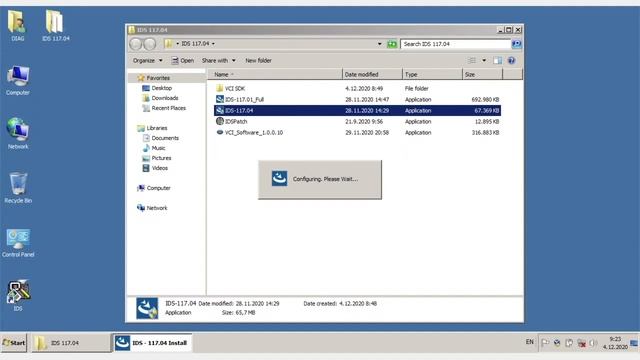Viewport: 640px width, 360px height.
Task: Open Explorer help question-mark icon
Action: click(511, 60)
